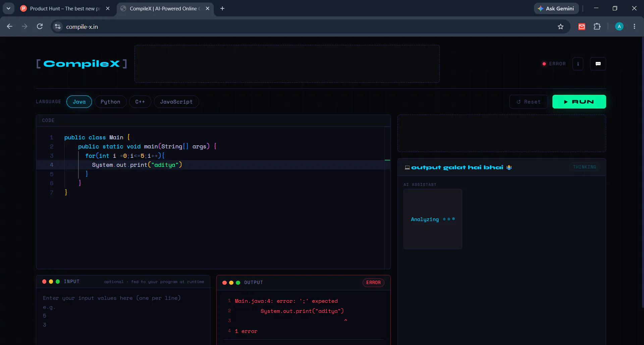The height and width of the screenshot is (345, 644).
Task: Open the chat bubble icon in header
Action: 598,64
